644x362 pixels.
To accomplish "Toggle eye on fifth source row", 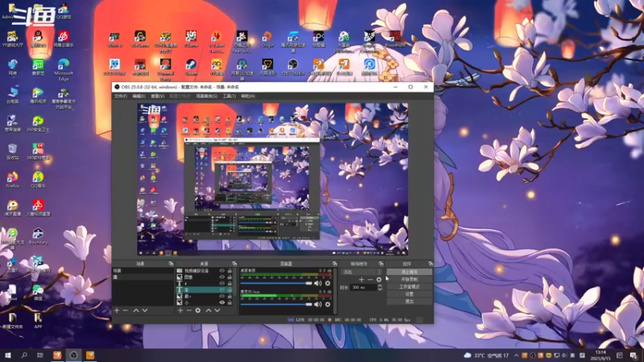I will 222,296.
